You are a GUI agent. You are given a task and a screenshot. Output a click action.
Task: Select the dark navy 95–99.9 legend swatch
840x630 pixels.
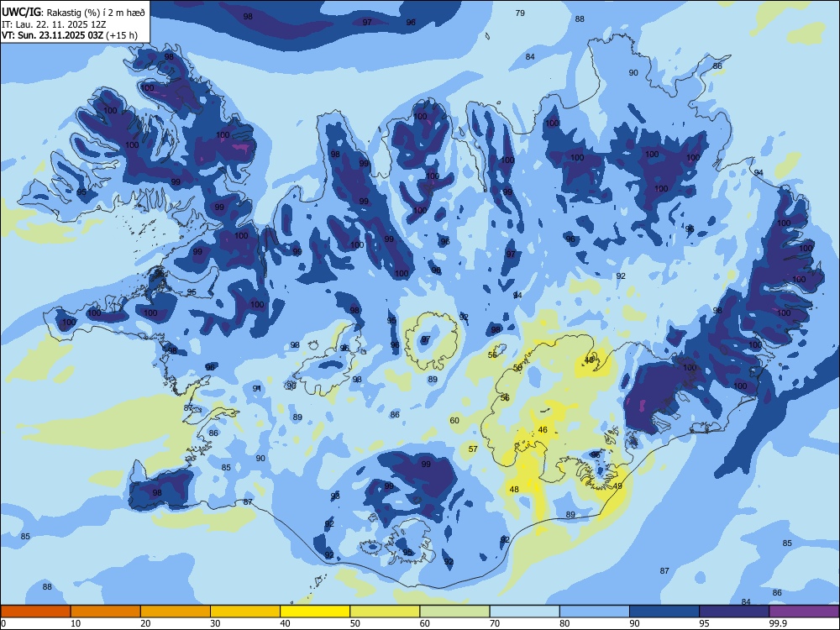pyautogui.click(x=734, y=612)
